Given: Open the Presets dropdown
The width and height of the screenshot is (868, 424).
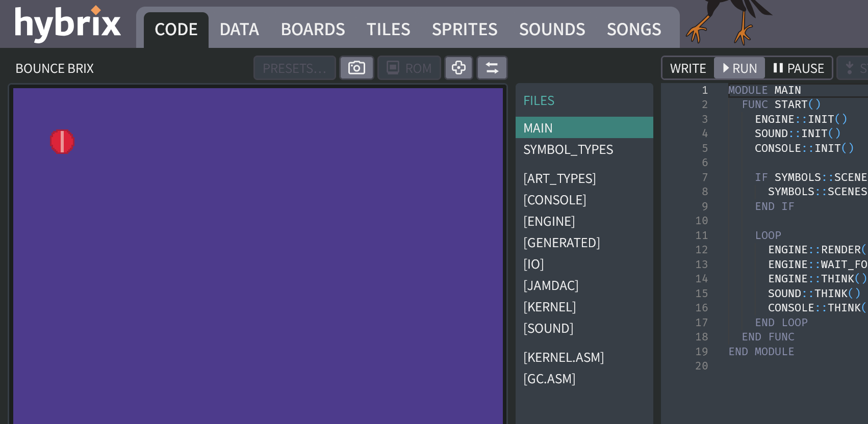Looking at the screenshot, I should pyautogui.click(x=294, y=68).
